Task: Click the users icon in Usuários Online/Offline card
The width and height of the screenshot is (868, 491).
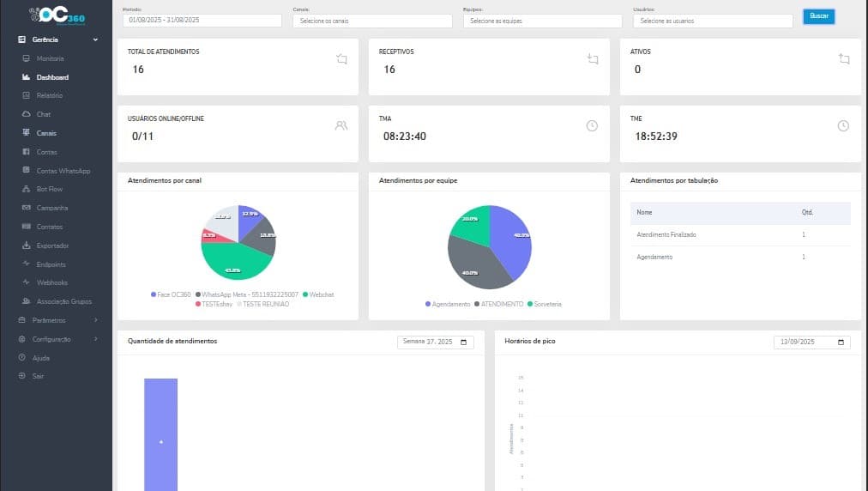Action: 341,126
